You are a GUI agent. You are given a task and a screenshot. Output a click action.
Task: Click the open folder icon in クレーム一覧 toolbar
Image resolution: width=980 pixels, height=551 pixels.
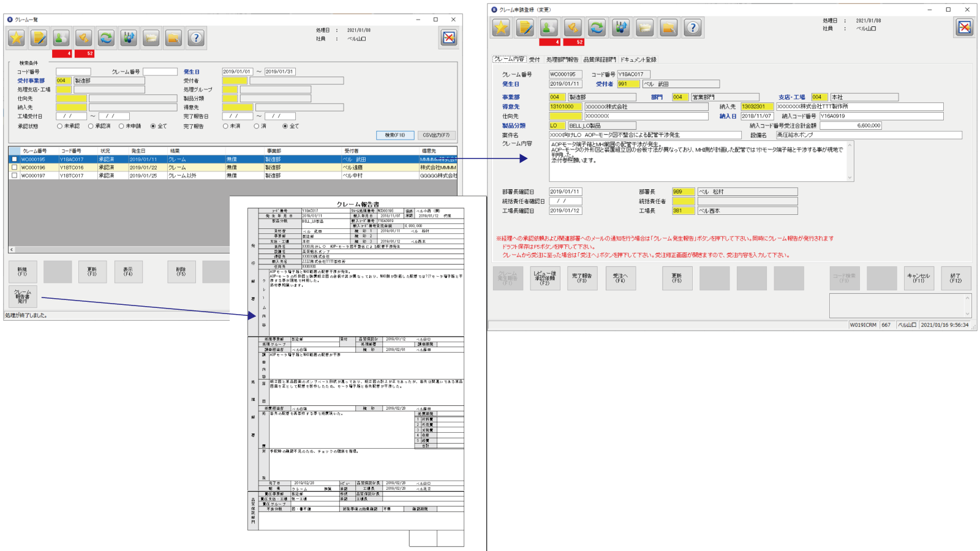click(x=151, y=38)
